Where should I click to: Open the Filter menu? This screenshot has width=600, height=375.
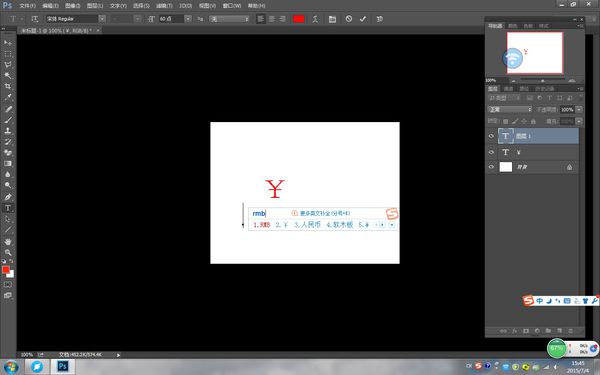(163, 6)
